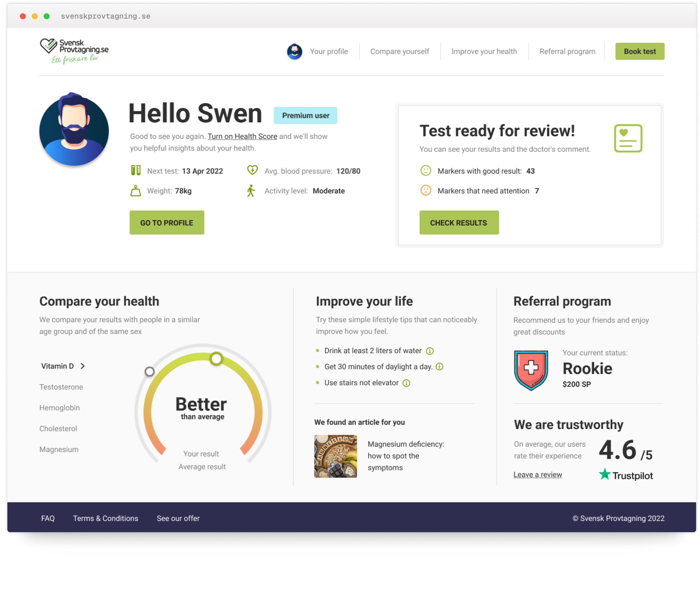This screenshot has height=592, width=700.
Task: Click the 120/80 blood pressure value
Action: click(348, 171)
